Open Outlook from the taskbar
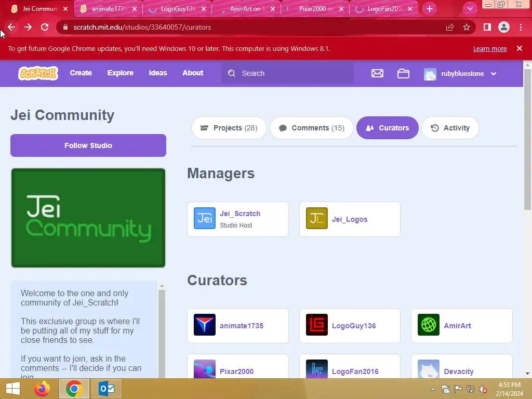 tap(106, 389)
